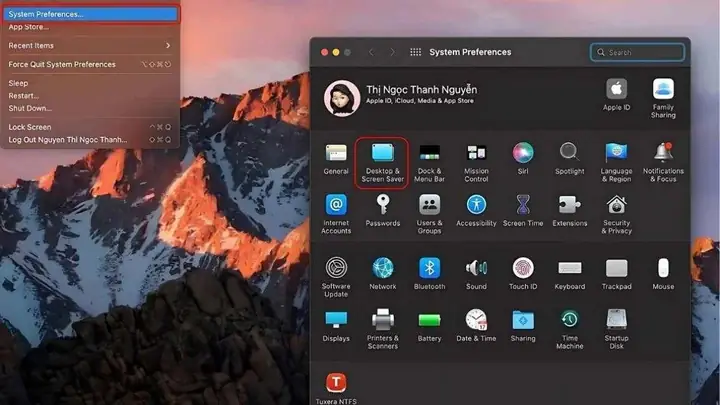Go back using the toolbar arrow

click(x=371, y=52)
